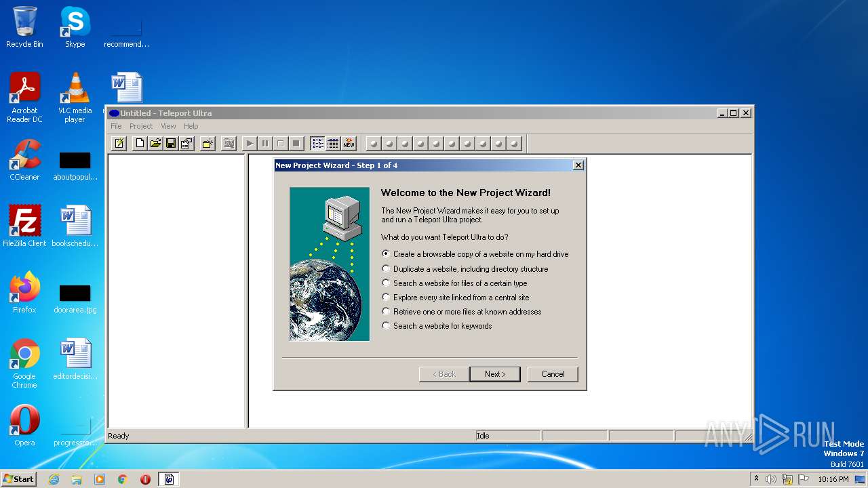
Task: Select the Firefox desktop icon
Action: coord(24,293)
